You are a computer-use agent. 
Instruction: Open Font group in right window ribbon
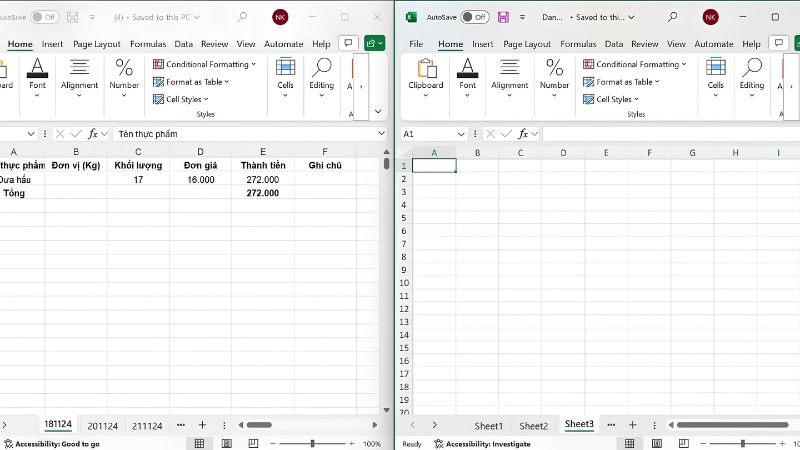[x=467, y=78]
